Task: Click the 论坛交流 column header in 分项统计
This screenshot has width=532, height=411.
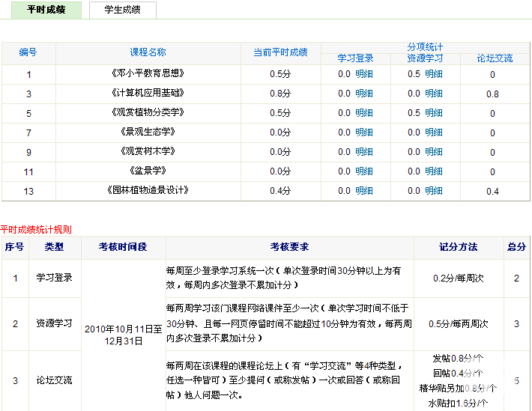Action: (495, 58)
